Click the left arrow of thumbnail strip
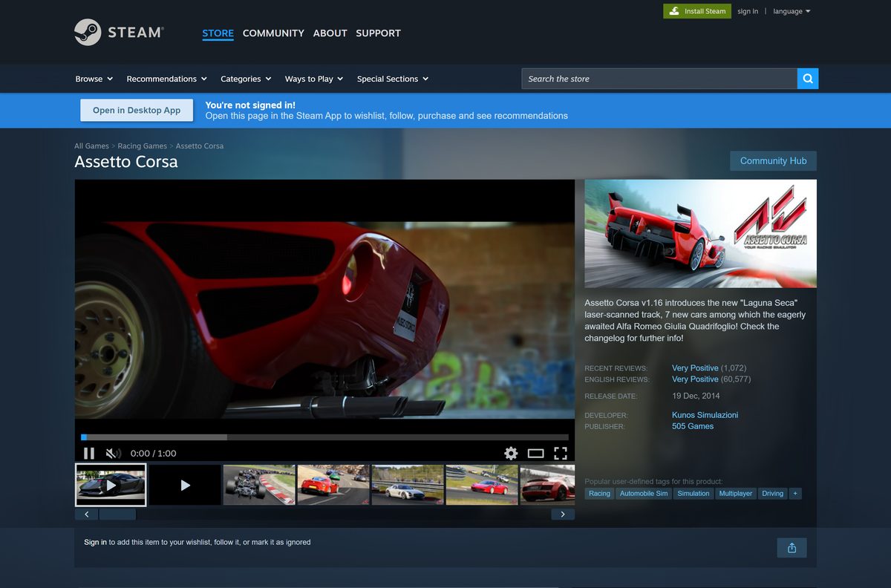The width and height of the screenshot is (891, 588). point(86,514)
